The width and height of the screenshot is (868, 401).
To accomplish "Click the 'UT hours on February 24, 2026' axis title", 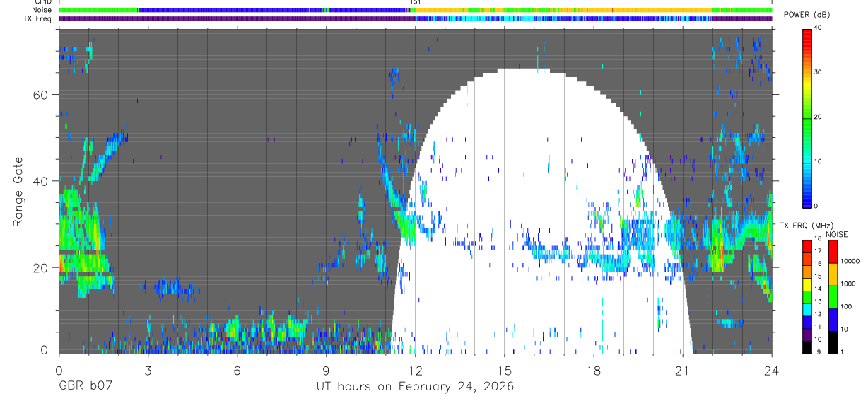I will [415, 387].
